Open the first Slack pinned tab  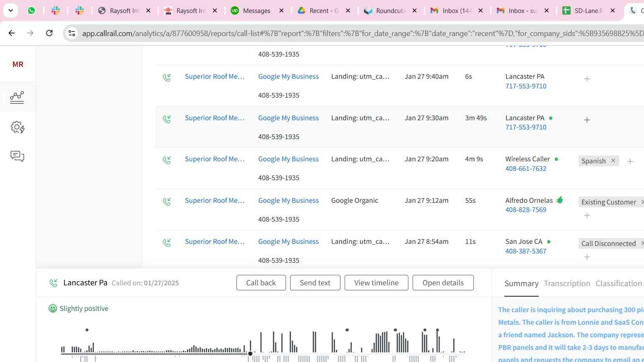coord(56,10)
